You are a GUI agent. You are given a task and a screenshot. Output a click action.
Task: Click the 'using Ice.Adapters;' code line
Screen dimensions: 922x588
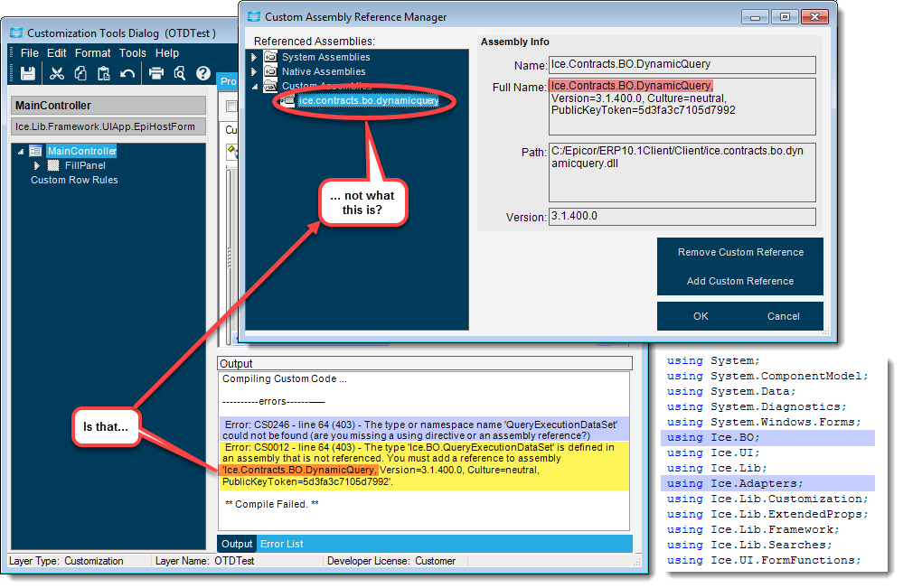click(767, 483)
